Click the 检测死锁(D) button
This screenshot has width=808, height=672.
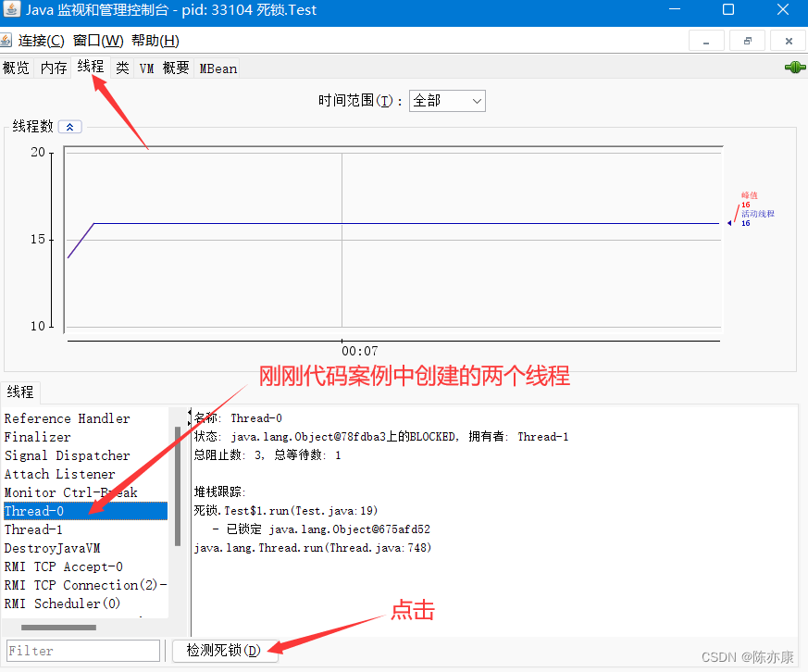[x=225, y=651]
